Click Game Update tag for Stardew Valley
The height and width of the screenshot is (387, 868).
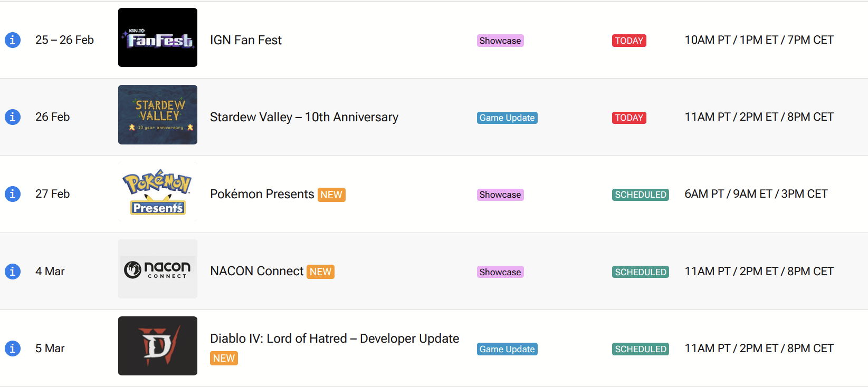507,118
